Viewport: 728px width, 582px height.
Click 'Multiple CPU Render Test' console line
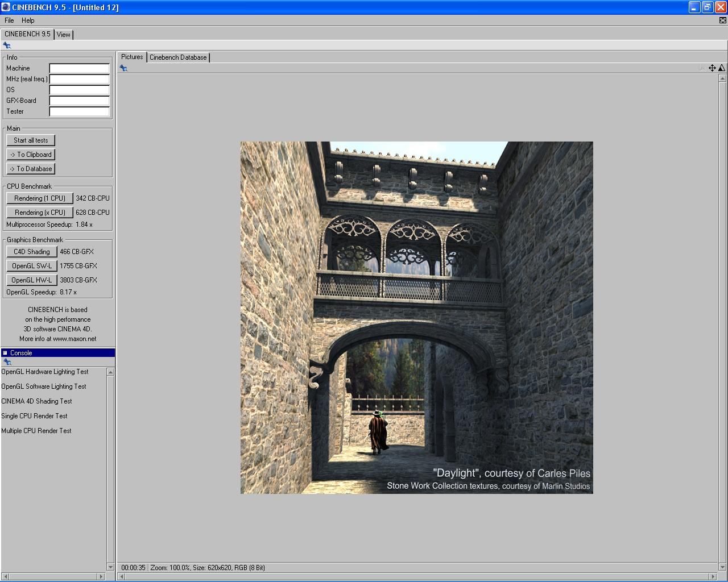point(36,431)
